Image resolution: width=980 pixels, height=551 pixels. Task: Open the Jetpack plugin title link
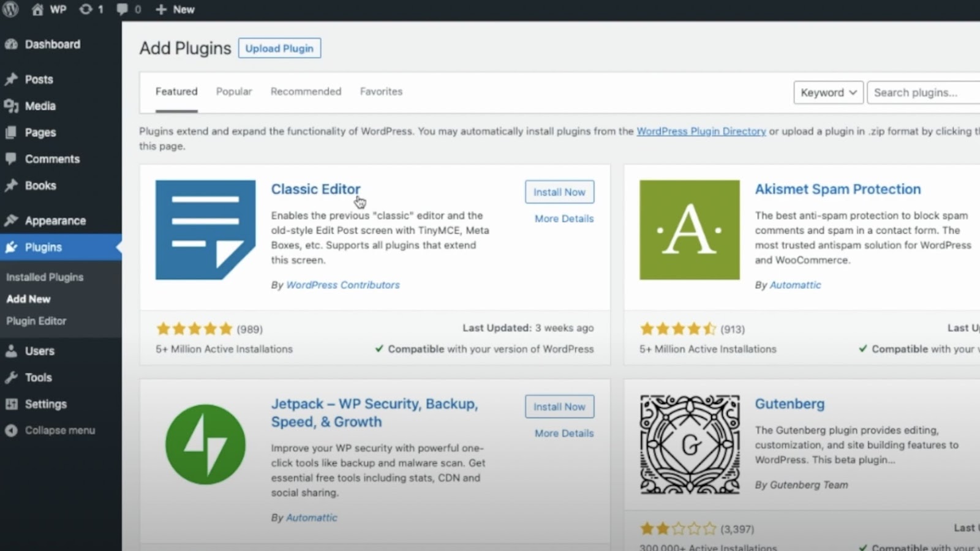coord(374,413)
